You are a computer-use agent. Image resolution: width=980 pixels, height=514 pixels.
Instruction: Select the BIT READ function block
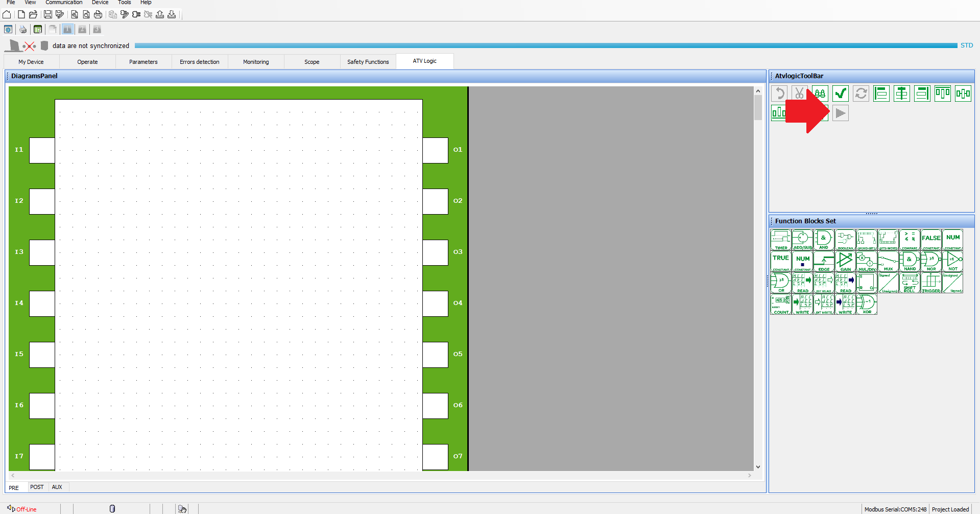[x=824, y=283]
